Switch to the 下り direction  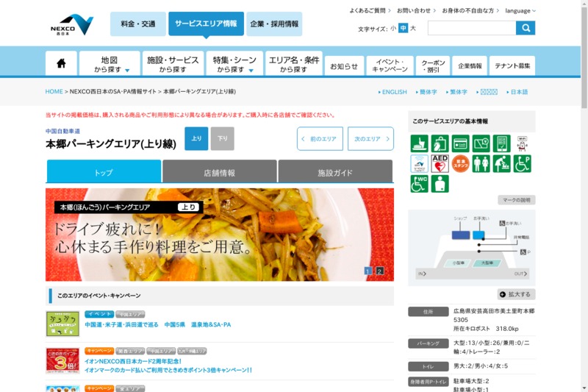[222, 138]
